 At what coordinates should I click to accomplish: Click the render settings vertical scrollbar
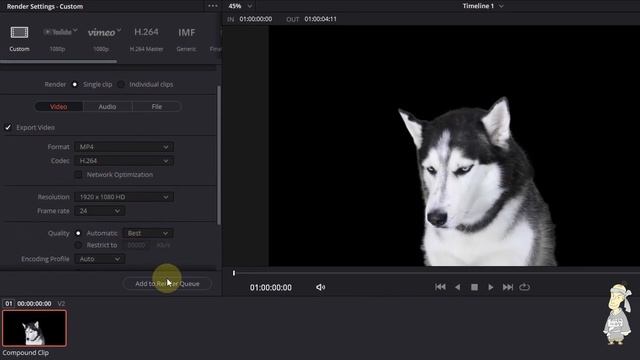click(219, 155)
